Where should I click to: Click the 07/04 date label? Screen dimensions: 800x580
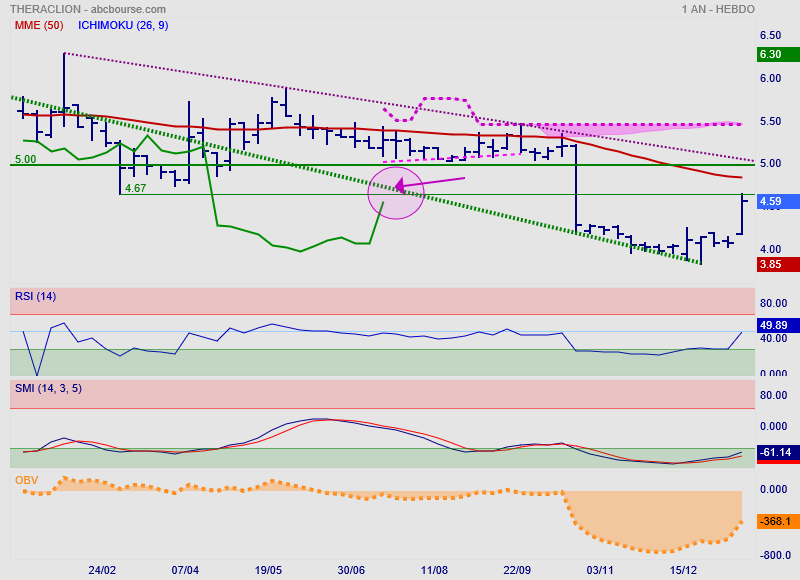pyautogui.click(x=185, y=570)
